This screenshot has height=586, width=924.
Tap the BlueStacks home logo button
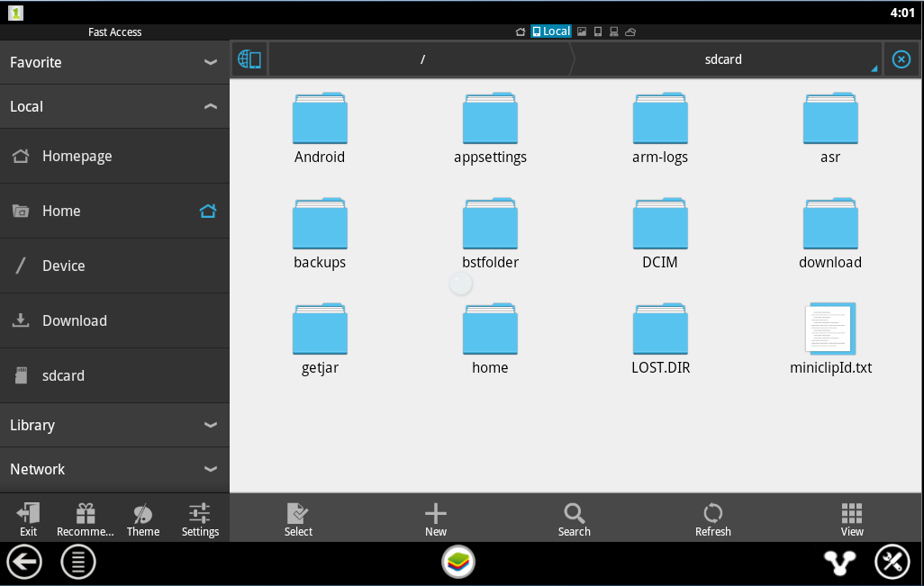coord(457,562)
